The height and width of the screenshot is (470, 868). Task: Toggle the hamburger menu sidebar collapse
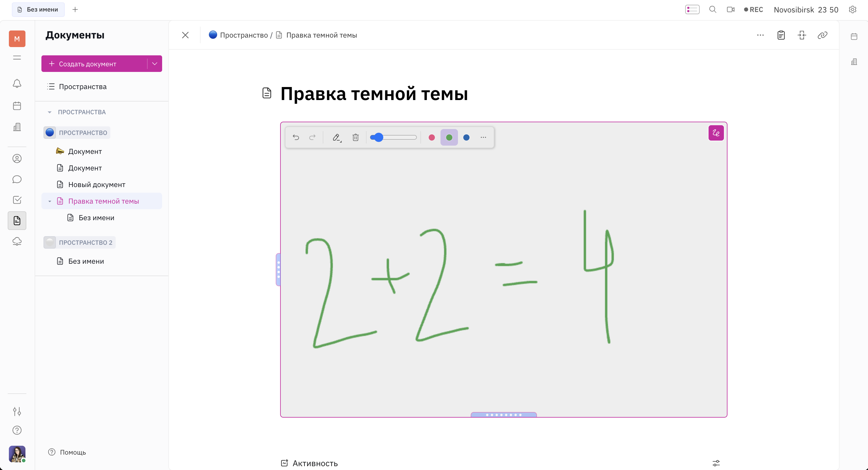tap(17, 58)
